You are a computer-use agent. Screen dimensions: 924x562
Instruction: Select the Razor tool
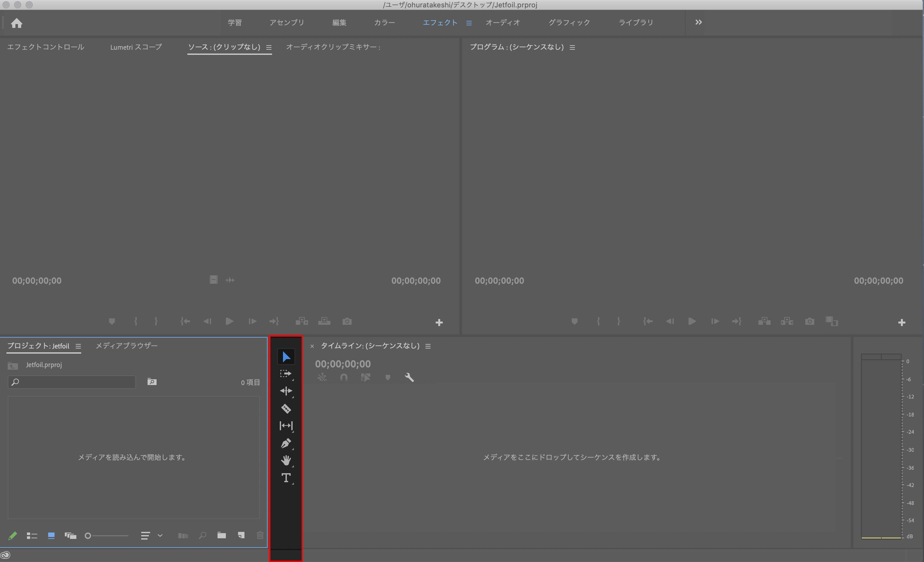[286, 408]
